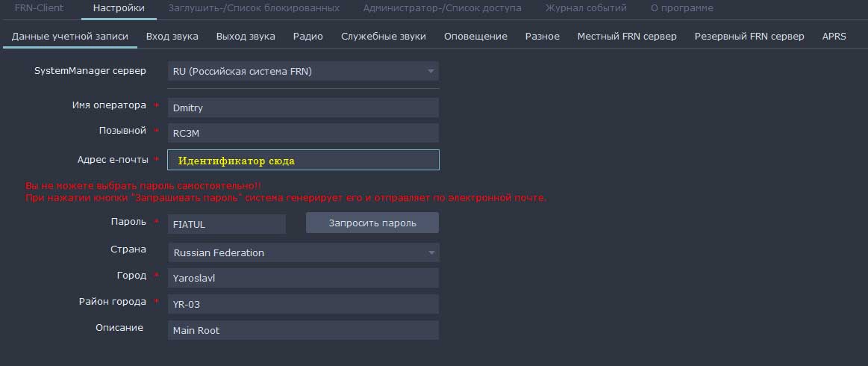This screenshot has height=366, width=868.
Task: Click the Позывной field containing RC3M
Action: [x=303, y=133]
